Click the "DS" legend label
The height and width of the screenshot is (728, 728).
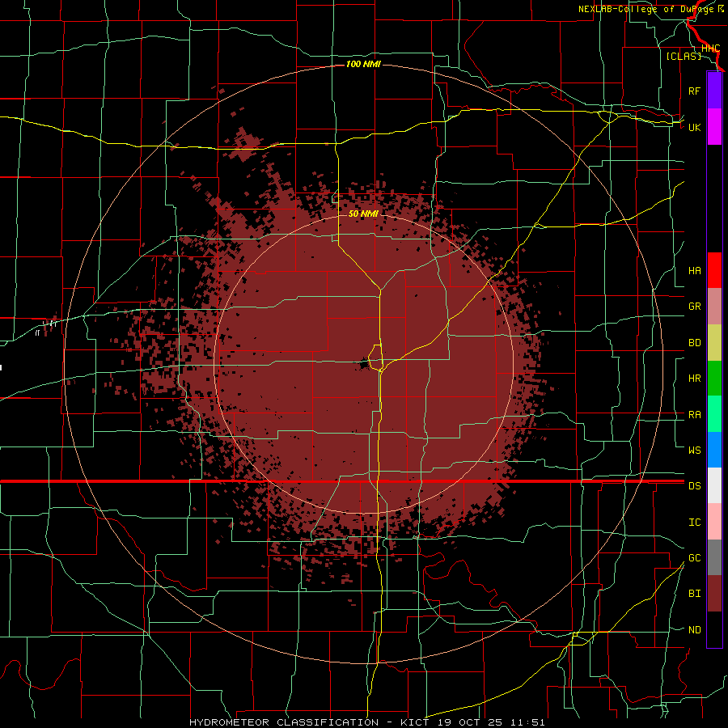pyautogui.click(x=694, y=485)
